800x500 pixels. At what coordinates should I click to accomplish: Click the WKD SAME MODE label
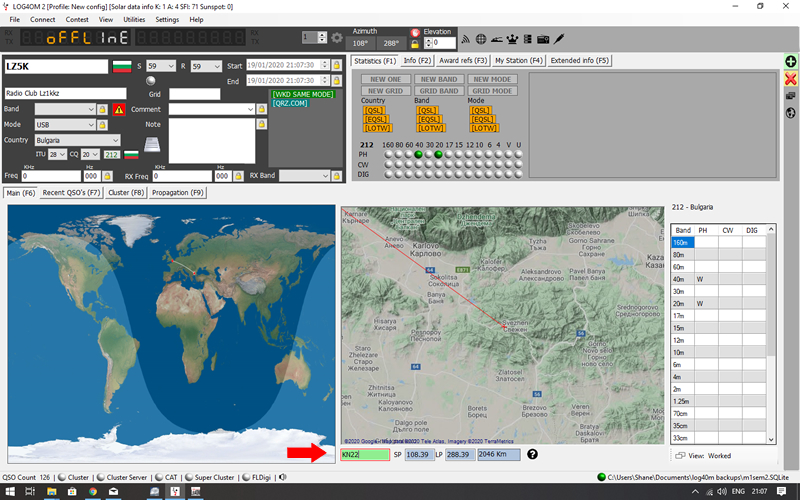pos(303,94)
